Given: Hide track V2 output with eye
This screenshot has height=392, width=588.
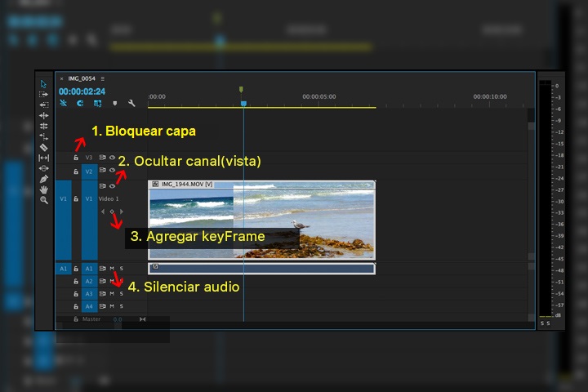Looking at the screenshot, I should point(112,170).
